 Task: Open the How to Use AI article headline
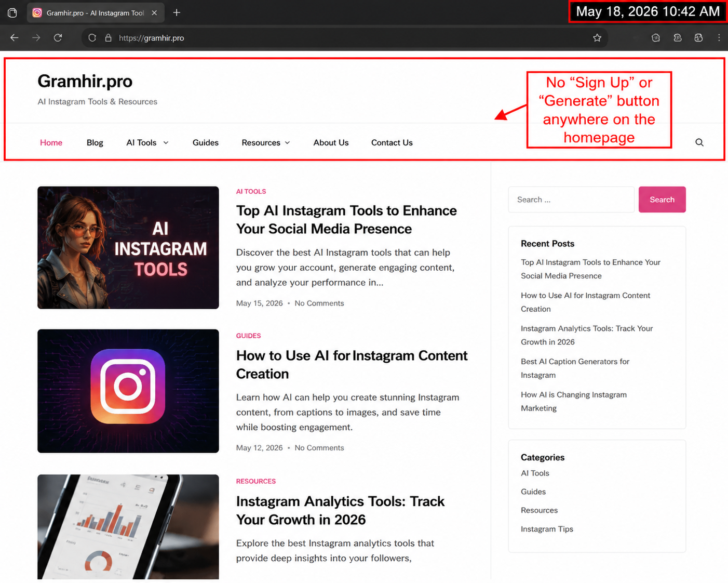click(352, 365)
